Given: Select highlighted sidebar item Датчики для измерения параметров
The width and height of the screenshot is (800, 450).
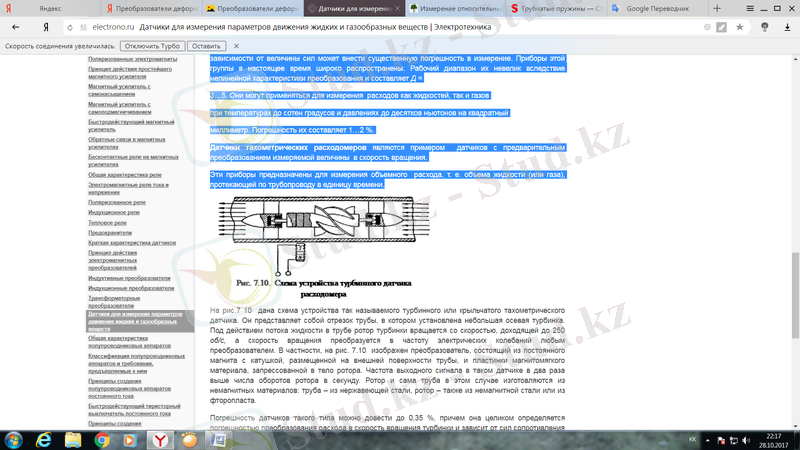Looking at the screenshot, I should pos(140,321).
